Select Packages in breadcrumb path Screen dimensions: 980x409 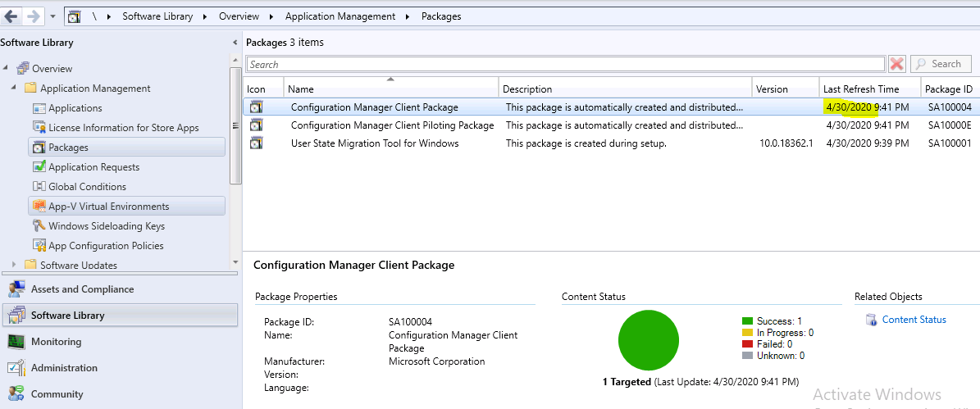point(441,17)
